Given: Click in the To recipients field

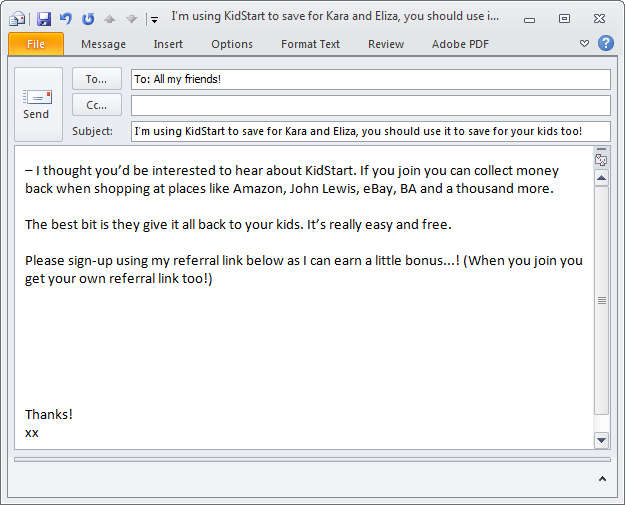Looking at the screenshot, I should tap(370, 79).
